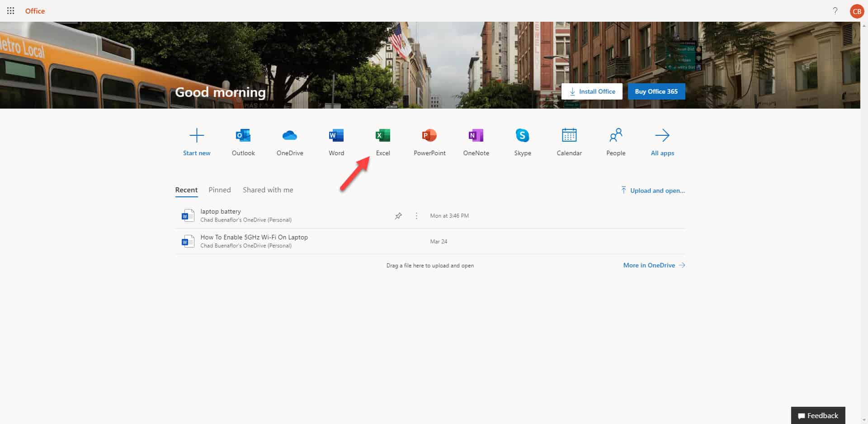
Task: Pin the laptop battery document
Action: point(398,216)
